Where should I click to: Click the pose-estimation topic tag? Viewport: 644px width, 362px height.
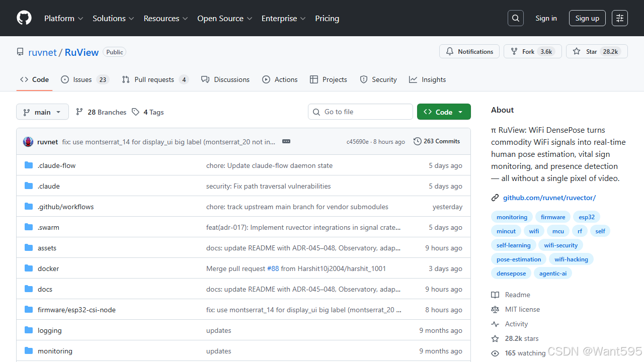point(519,259)
